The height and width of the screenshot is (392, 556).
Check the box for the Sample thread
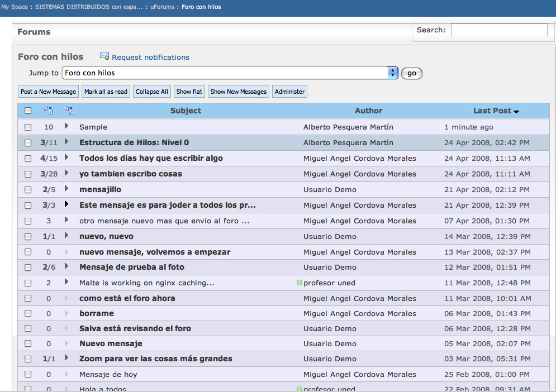tap(28, 127)
